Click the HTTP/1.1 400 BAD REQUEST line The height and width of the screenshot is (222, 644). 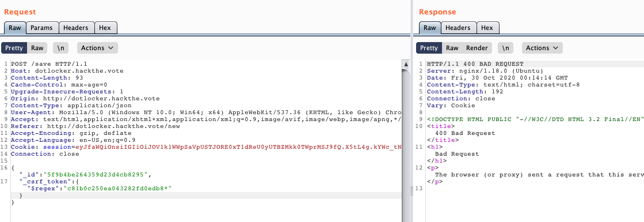(475, 64)
